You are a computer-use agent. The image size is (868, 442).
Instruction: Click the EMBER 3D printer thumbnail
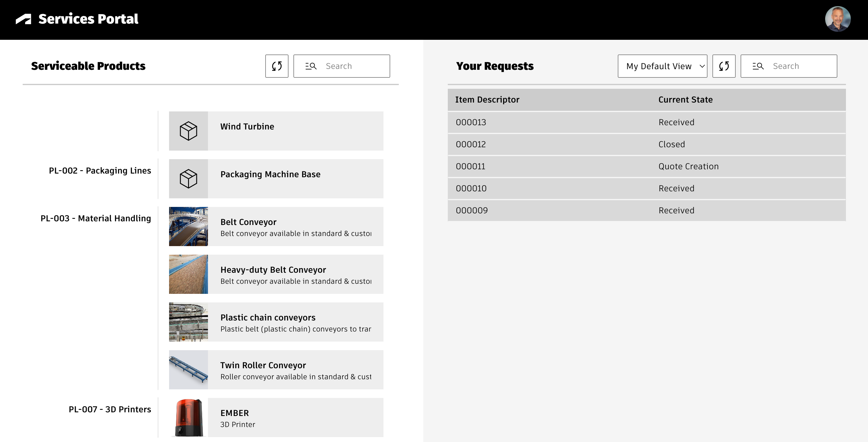pos(188,418)
